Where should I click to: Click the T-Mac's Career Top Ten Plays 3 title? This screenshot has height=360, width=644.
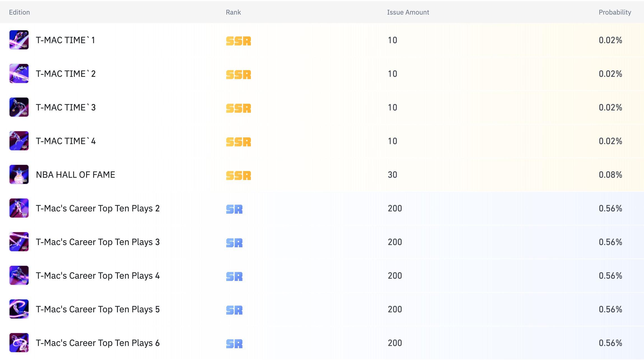coord(98,242)
